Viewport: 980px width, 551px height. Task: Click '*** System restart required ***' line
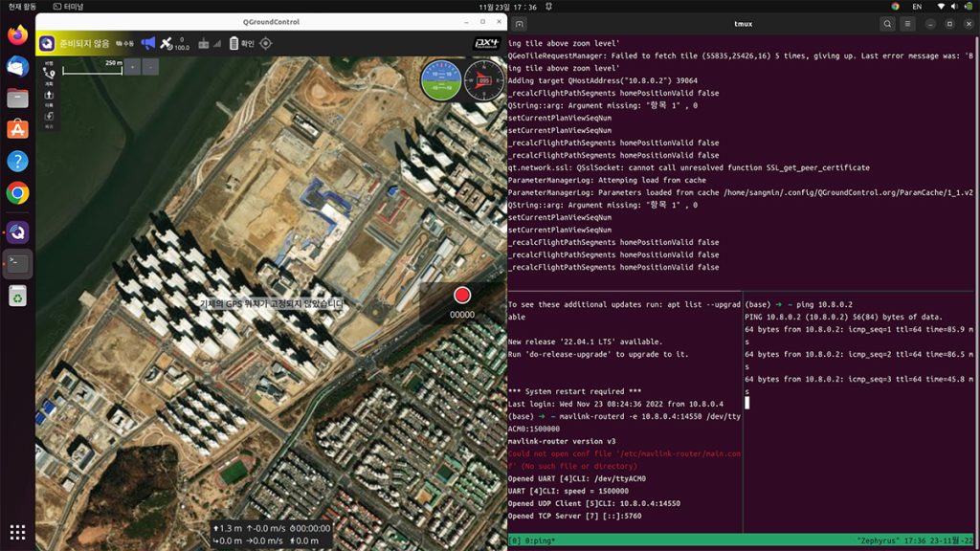574,391
